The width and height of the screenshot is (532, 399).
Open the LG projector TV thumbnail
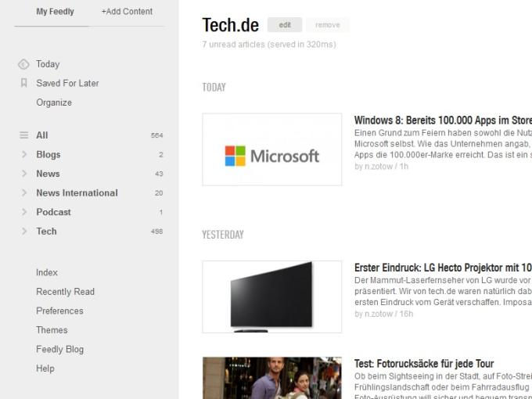tap(272, 297)
